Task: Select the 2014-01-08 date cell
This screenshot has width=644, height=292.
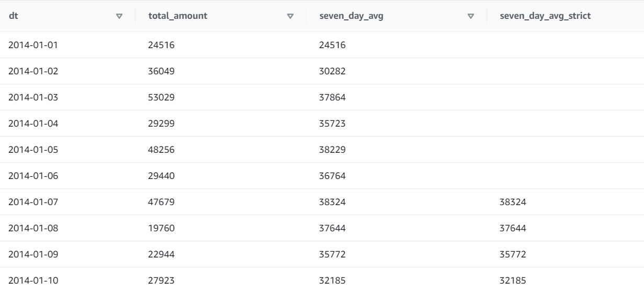Action: (33, 228)
